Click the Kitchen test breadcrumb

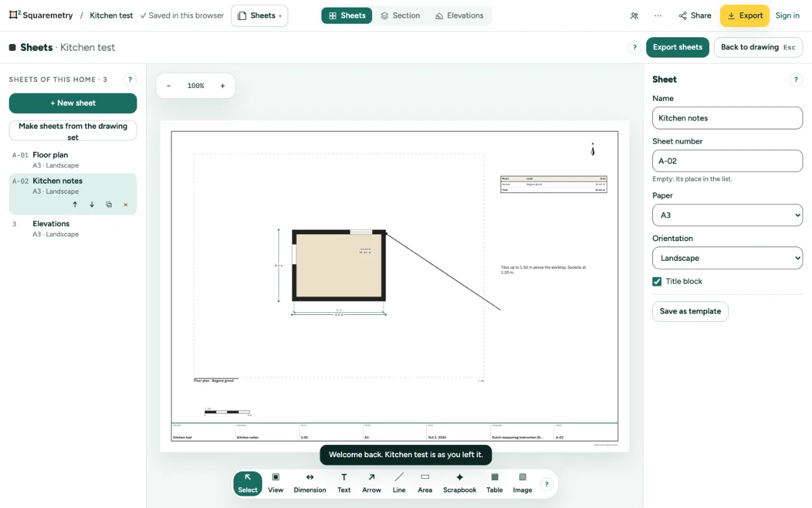112,16
